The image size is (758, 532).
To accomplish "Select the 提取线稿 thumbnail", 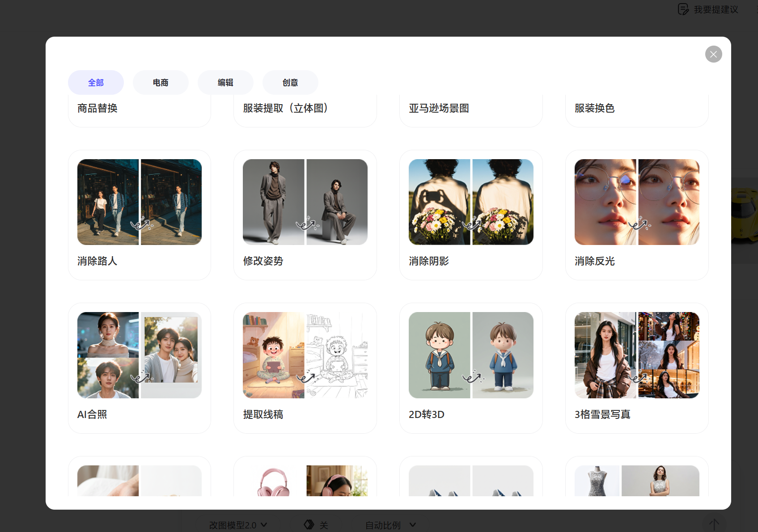I will pyautogui.click(x=305, y=355).
